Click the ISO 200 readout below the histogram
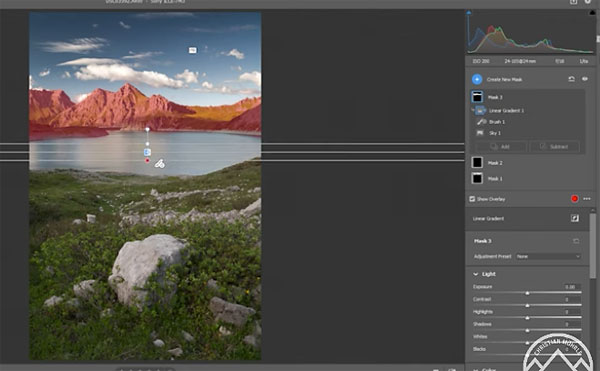This screenshot has height=371, width=600. 481,61
